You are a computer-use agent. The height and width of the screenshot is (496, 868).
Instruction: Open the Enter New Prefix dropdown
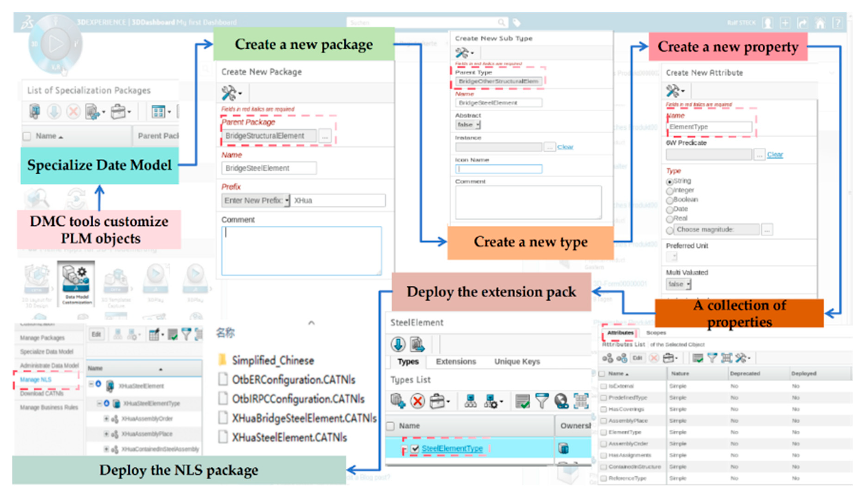(x=256, y=200)
